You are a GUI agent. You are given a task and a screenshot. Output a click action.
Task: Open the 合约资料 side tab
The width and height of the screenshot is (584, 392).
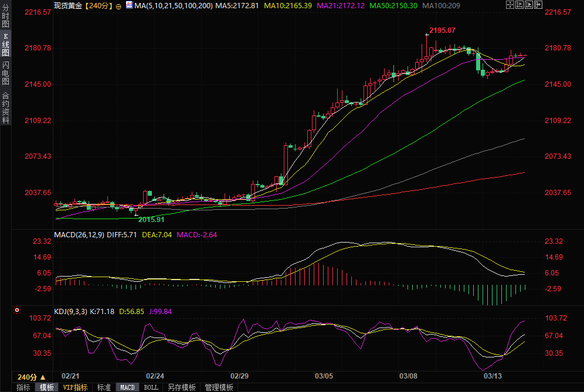pos(6,107)
